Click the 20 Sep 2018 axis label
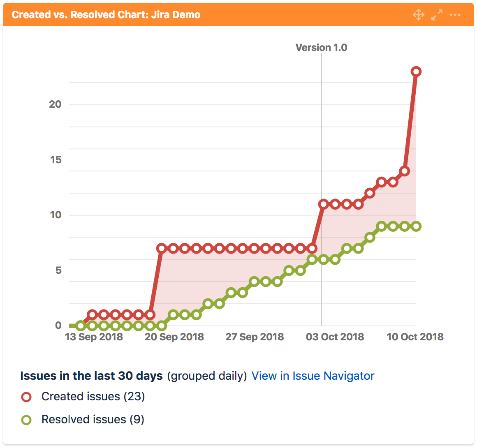Viewport: 477px width, 448px height. [x=174, y=337]
